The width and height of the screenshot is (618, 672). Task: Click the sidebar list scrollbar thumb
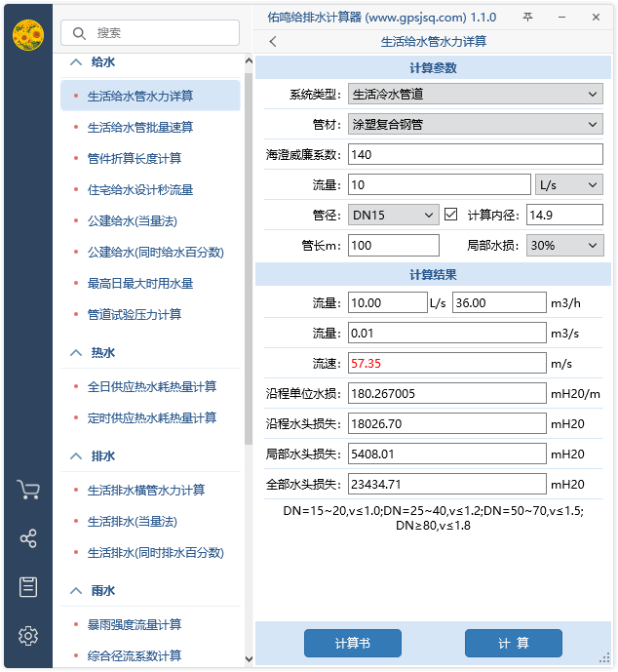tap(249, 258)
